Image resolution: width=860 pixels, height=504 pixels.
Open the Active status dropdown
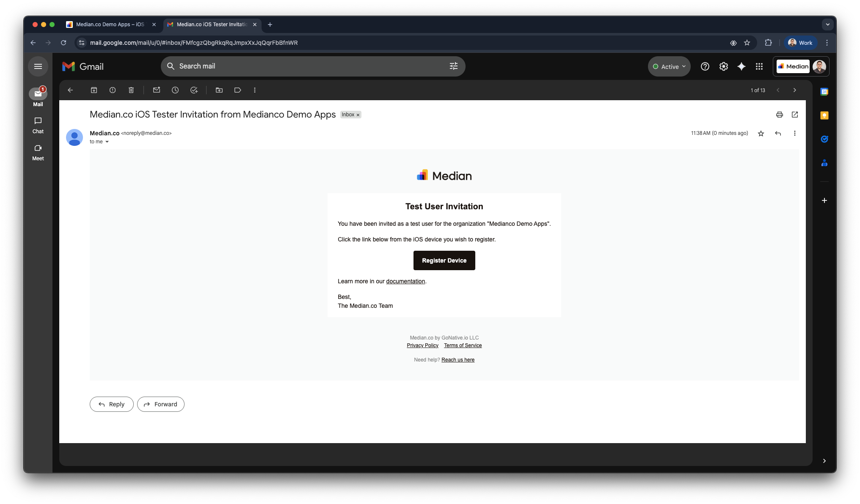669,66
